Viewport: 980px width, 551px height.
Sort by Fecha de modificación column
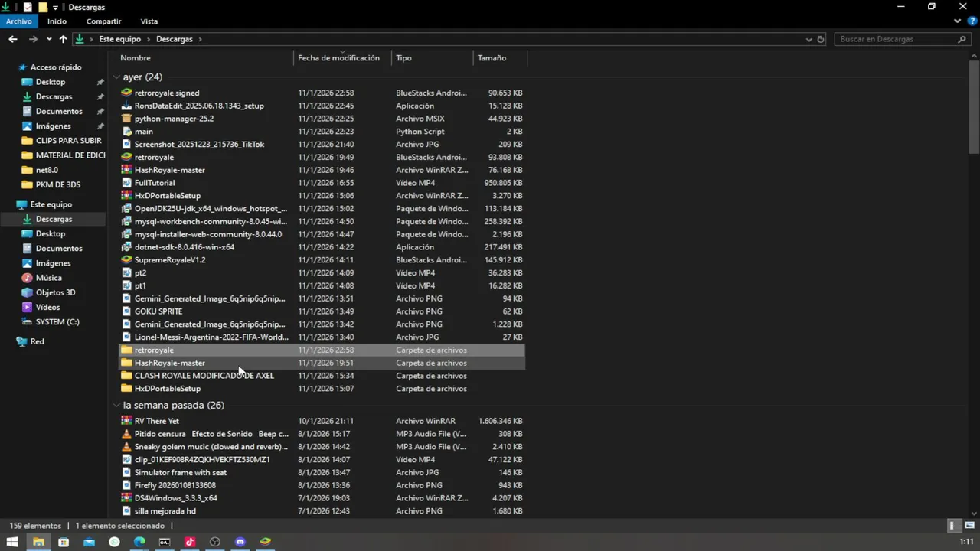338,58
